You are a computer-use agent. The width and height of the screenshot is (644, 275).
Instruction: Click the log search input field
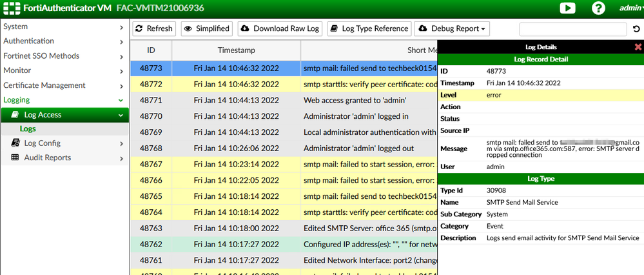(x=572, y=29)
